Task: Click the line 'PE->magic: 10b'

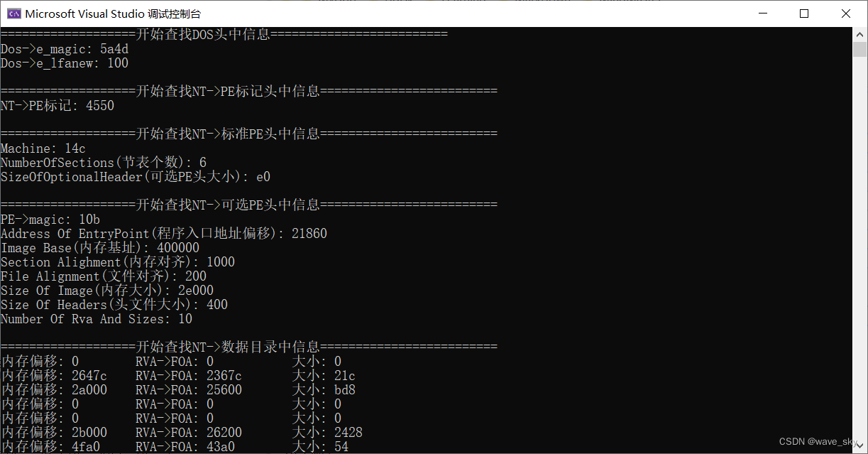Action: 50,220
